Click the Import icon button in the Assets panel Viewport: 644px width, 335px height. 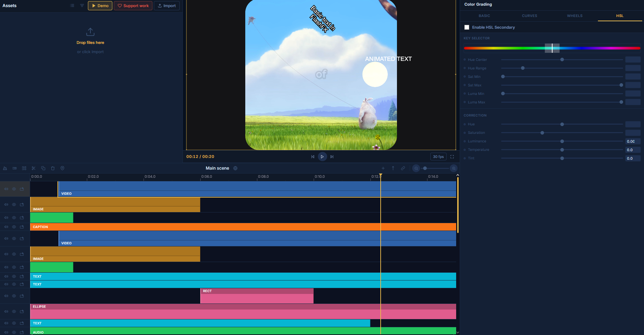167,6
